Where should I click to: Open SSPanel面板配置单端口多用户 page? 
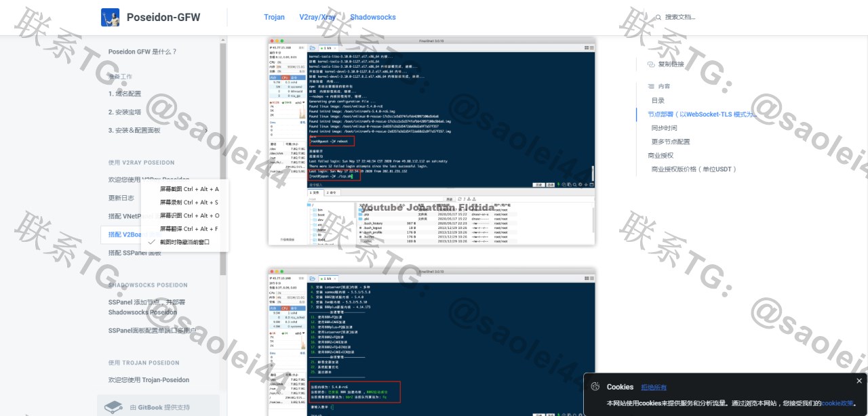152,331
